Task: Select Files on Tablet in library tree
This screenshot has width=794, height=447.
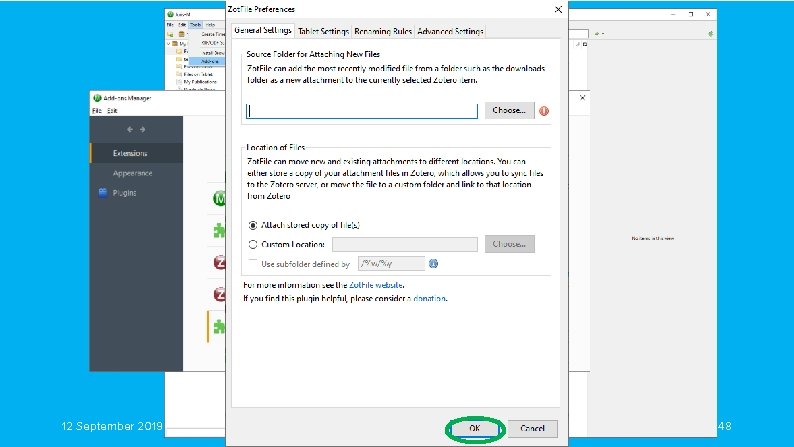Action: point(198,74)
